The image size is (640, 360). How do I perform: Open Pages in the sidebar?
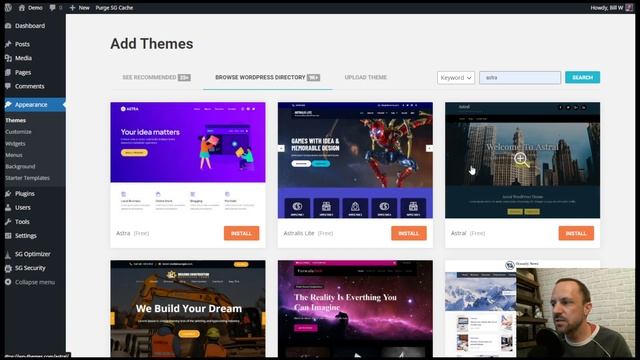pos(23,72)
